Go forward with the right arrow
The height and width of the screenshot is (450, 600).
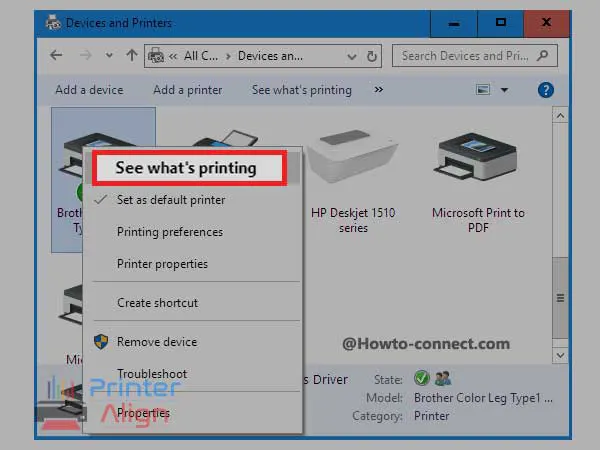(x=85, y=55)
